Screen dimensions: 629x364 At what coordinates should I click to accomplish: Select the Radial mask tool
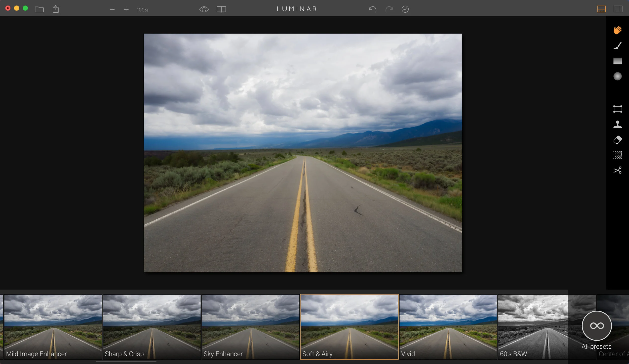coord(617,76)
